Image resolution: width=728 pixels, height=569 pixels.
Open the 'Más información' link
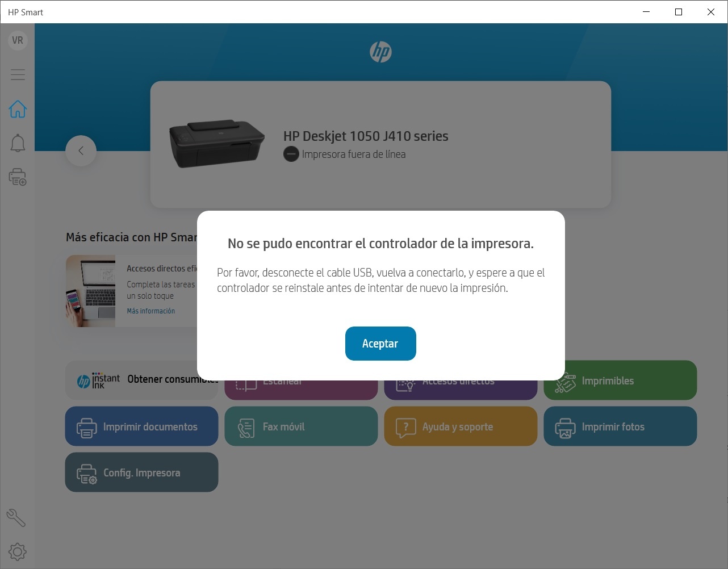click(151, 311)
